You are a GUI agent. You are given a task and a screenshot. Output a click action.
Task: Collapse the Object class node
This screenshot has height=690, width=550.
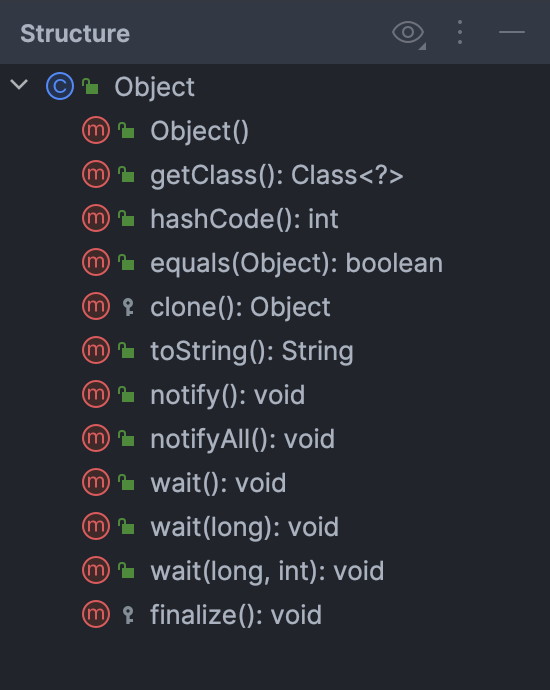[19, 84]
